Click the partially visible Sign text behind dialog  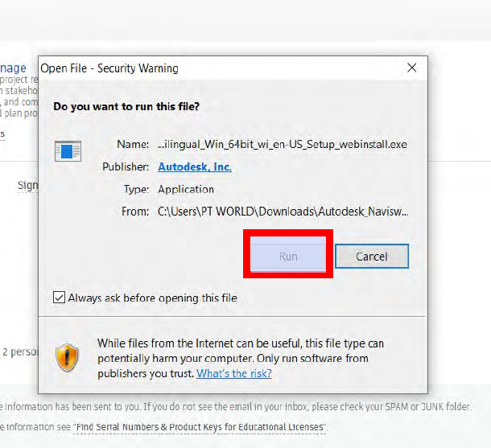click(27, 185)
